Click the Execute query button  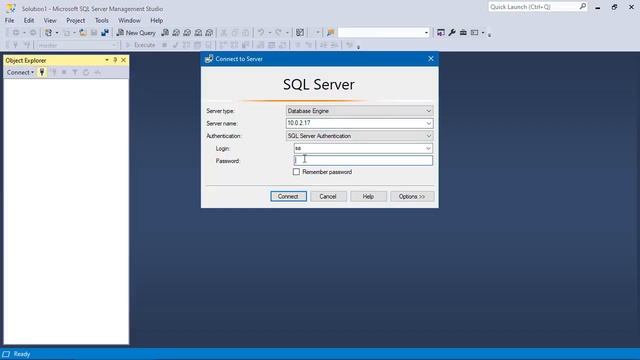point(140,45)
